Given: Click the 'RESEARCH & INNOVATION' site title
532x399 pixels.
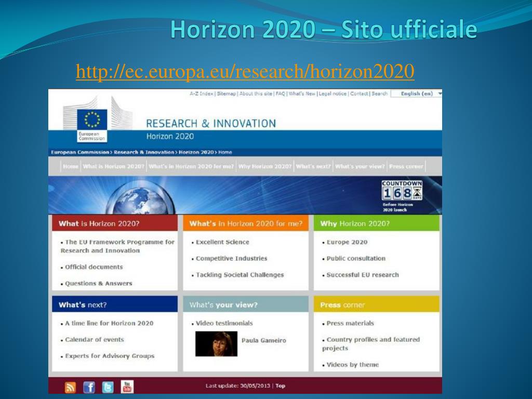Looking at the screenshot, I should tap(211, 124).
